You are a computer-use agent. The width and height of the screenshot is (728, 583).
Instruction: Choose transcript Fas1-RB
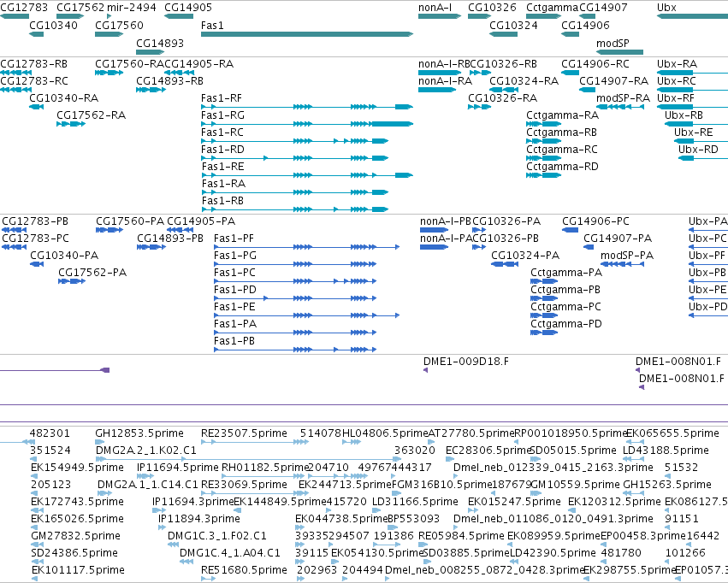(222, 201)
